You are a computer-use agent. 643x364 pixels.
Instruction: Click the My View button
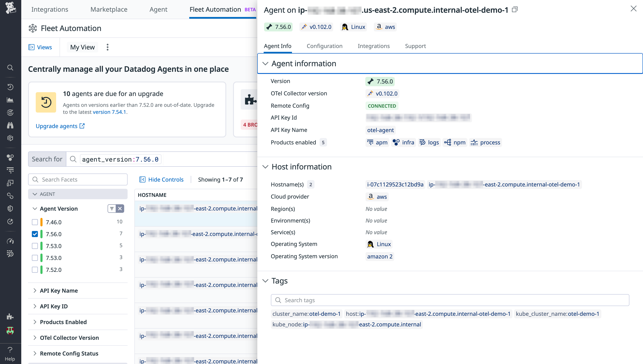point(82,47)
